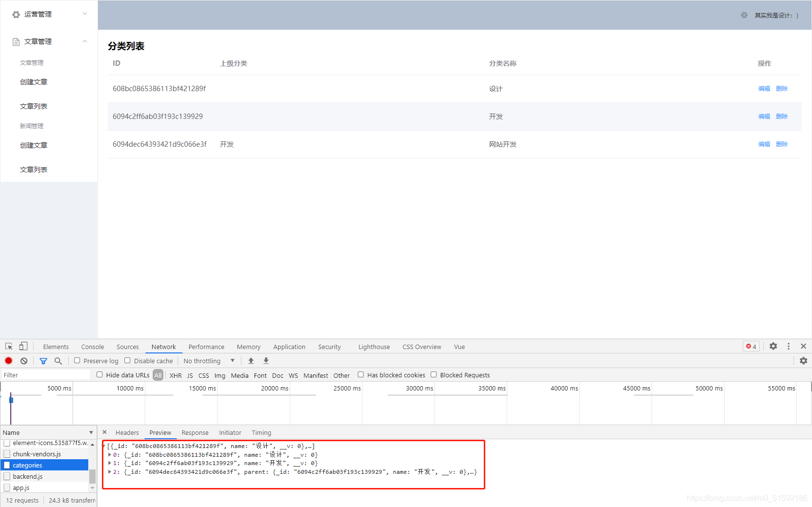Open the Lighthouse tab
This screenshot has width=812, height=507.
click(374, 347)
